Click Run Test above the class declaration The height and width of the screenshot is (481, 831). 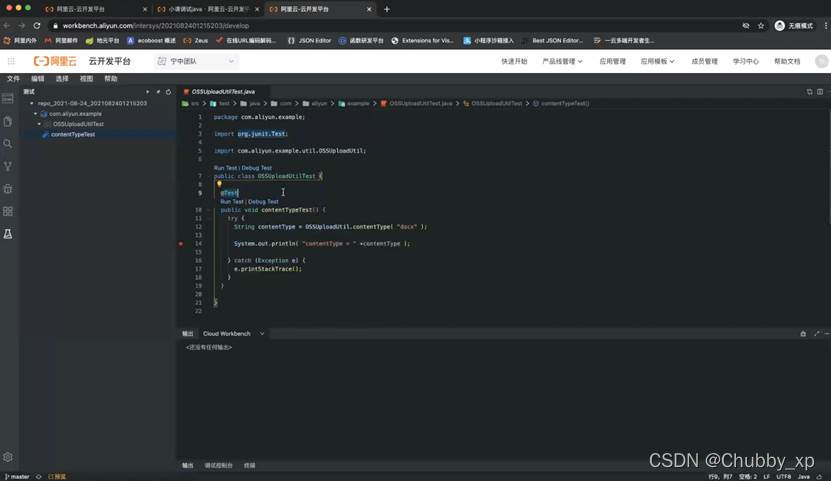pos(225,168)
